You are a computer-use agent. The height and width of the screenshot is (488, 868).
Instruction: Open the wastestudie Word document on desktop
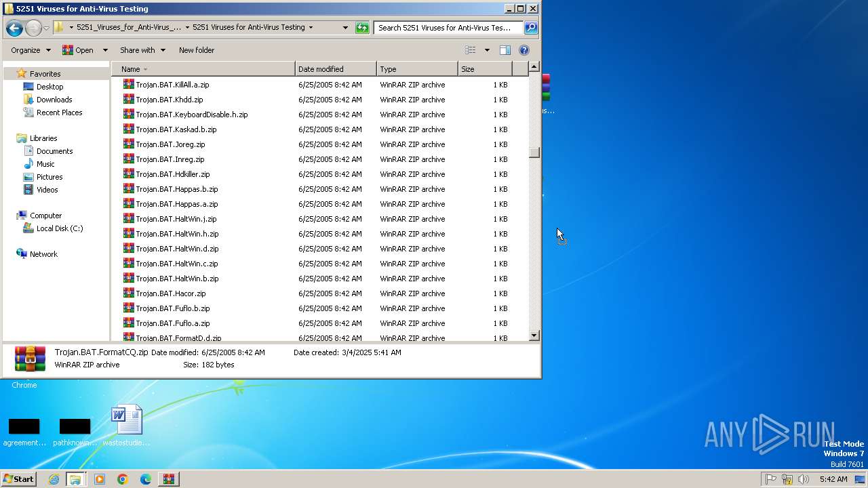point(127,426)
